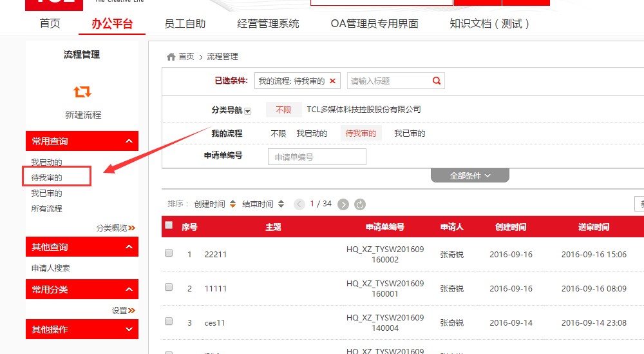The width and height of the screenshot is (644, 354).
Task: Click application number HQ_XZ_TYSW201609140004
Action: (385, 323)
